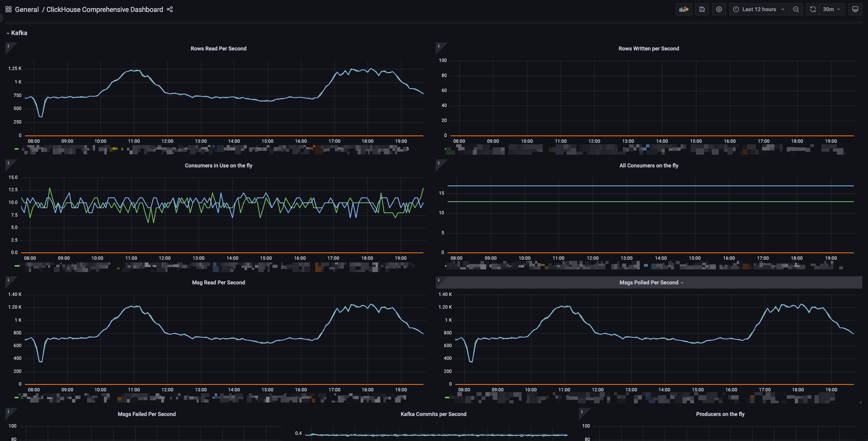Share the dashboard via the share icon
868x441 pixels.
tap(170, 9)
